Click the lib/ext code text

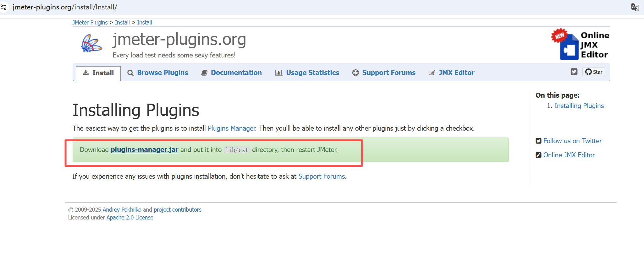(x=237, y=150)
